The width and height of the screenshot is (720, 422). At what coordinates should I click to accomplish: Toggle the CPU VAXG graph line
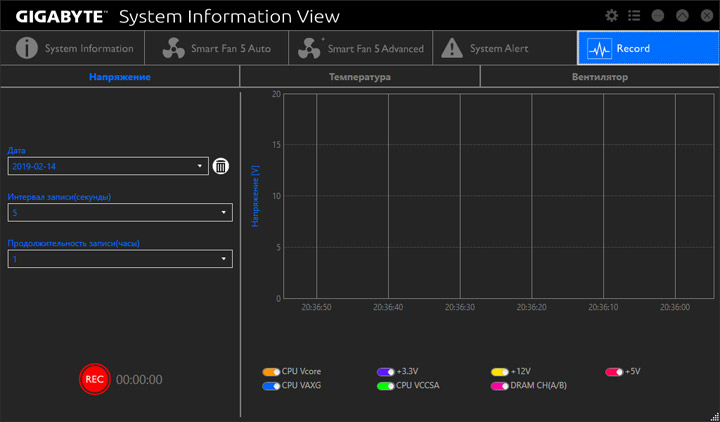tap(271, 386)
